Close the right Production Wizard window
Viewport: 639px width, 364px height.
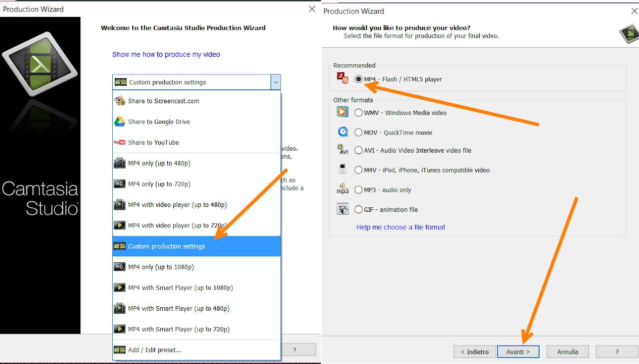click(635, 11)
